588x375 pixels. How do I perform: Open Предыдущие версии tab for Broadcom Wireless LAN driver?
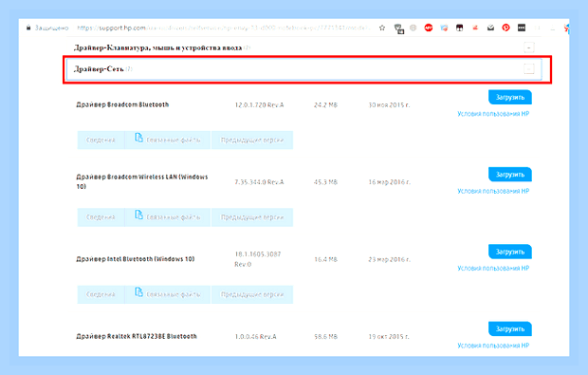pyautogui.click(x=252, y=217)
